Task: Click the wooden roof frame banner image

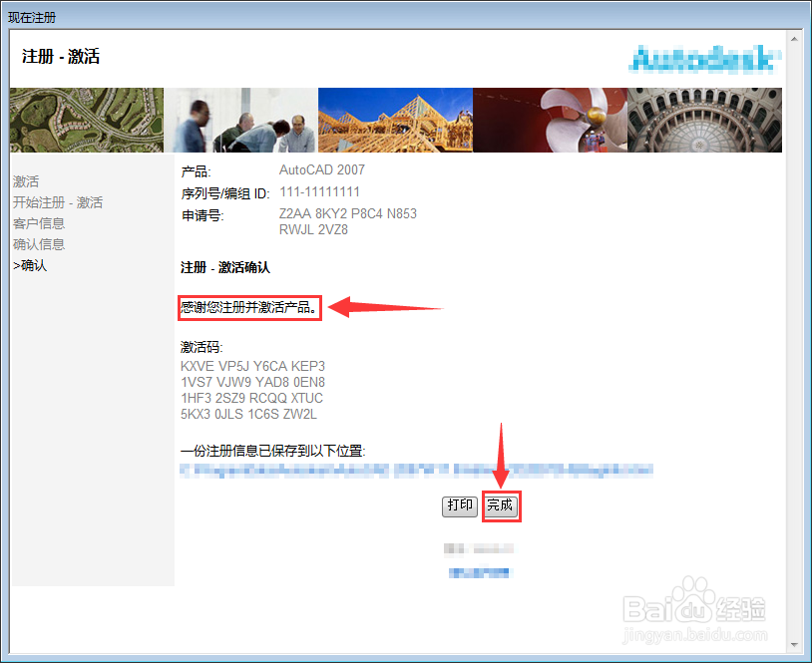Action: (x=395, y=120)
